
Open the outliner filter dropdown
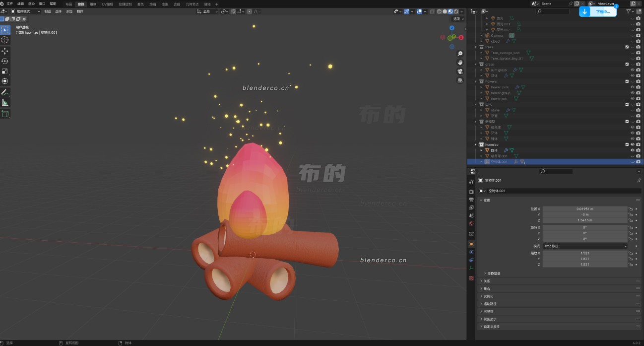click(x=630, y=11)
